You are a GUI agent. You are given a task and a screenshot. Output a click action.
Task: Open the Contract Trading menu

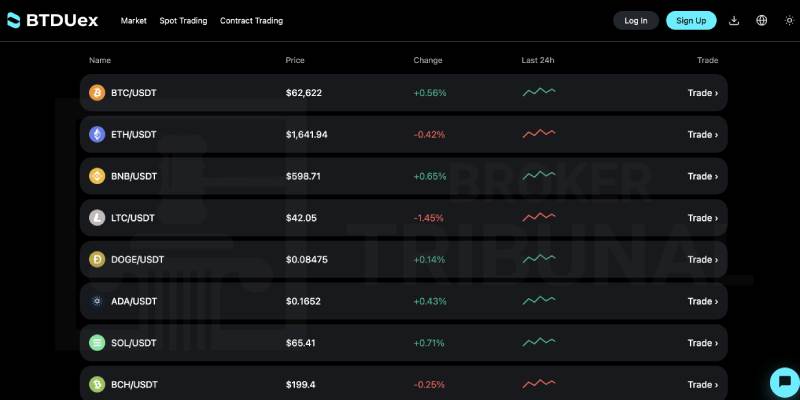[x=252, y=21]
